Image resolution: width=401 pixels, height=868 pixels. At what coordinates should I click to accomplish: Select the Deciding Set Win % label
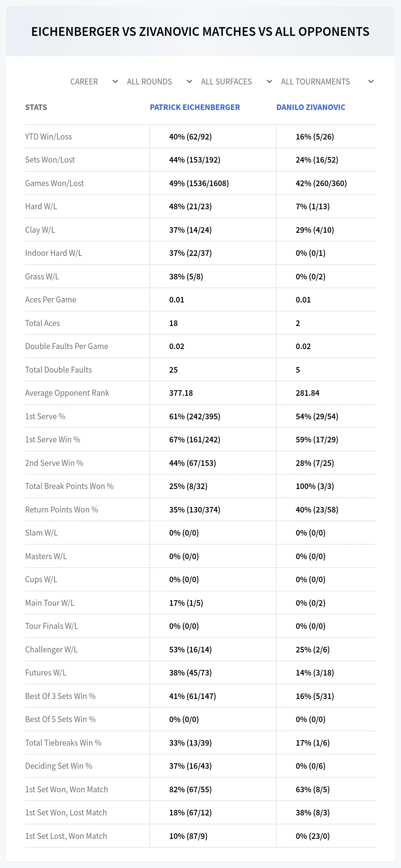[x=59, y=766]
